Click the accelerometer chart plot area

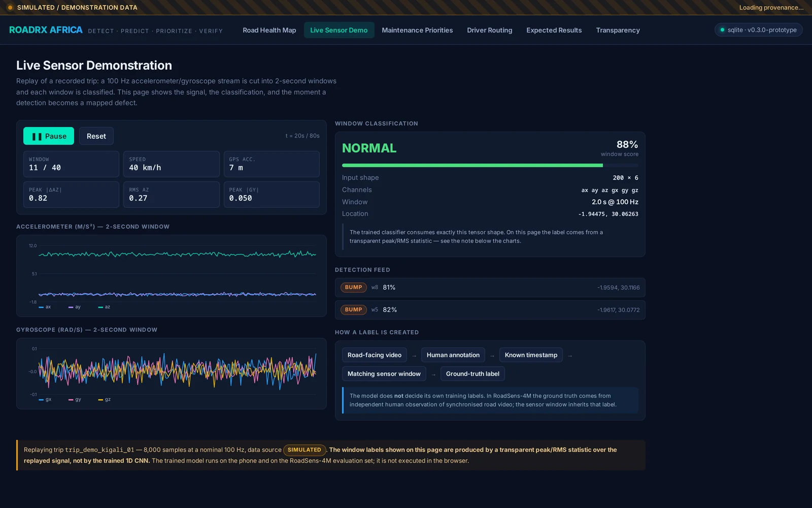coord(178,274)
